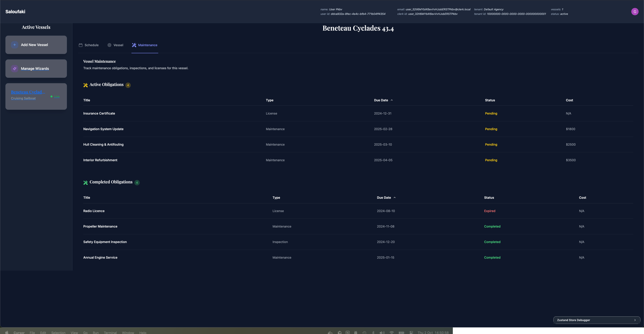Viewport: 644px width, 334px height.
Task: Click the Vessel Maintenance section heading
Action: tap(99, 61)
